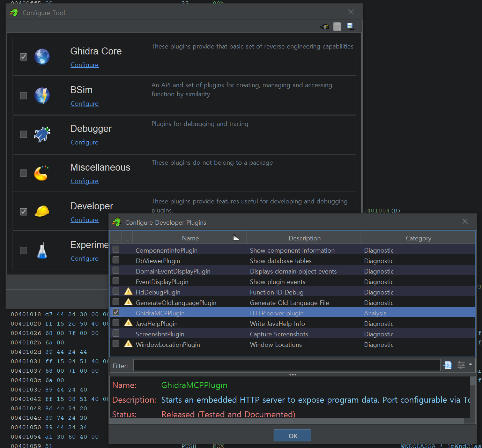Click address 00401054 in the background listing

click(x=26, y=436)
